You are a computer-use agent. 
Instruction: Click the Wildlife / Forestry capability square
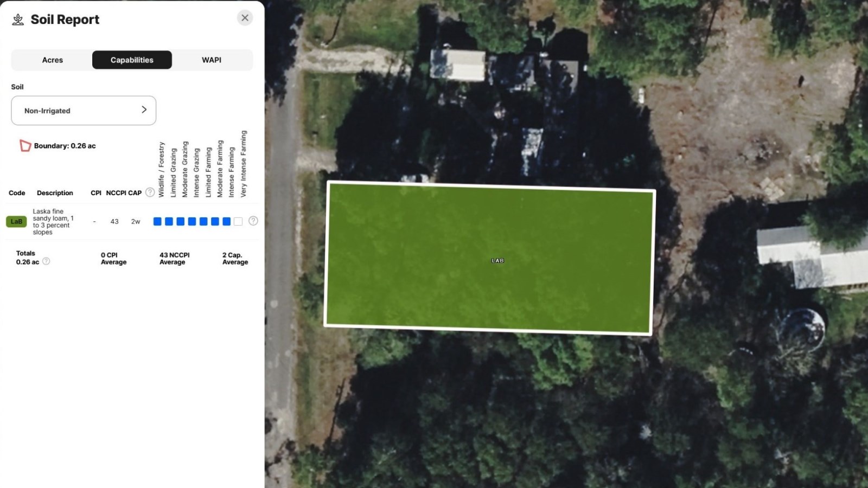pyautogui.click(x=157, y=221)
